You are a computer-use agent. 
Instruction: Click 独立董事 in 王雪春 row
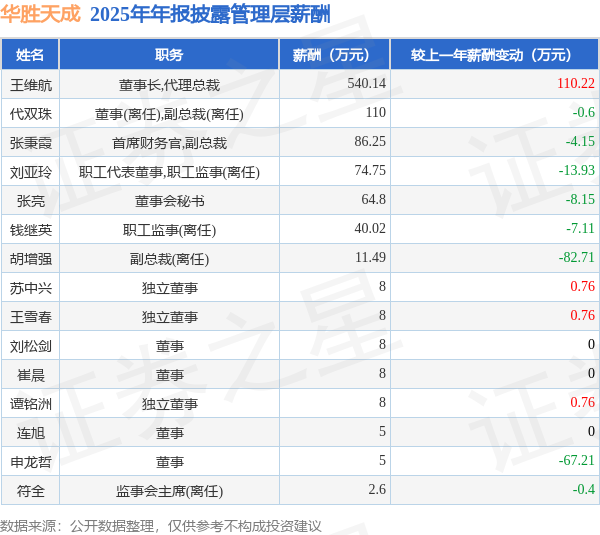point(169,317)
